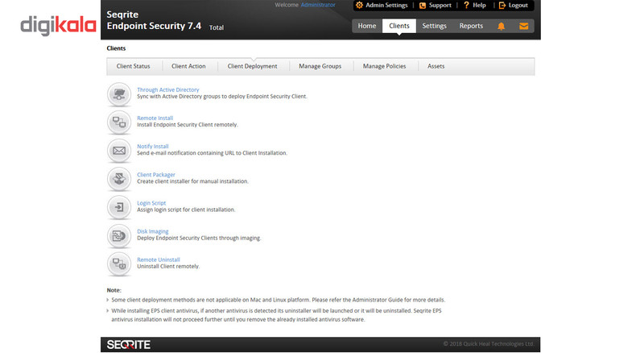Click the Through Active Directory round icon
This screenshot has width=644, height=353.
119,94
